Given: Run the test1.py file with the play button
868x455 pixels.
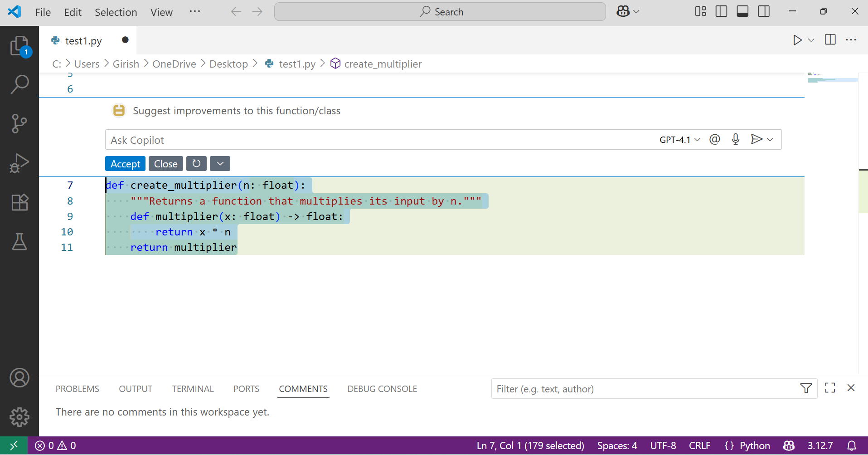Looking at the screenshot, I should pos(798,40).
